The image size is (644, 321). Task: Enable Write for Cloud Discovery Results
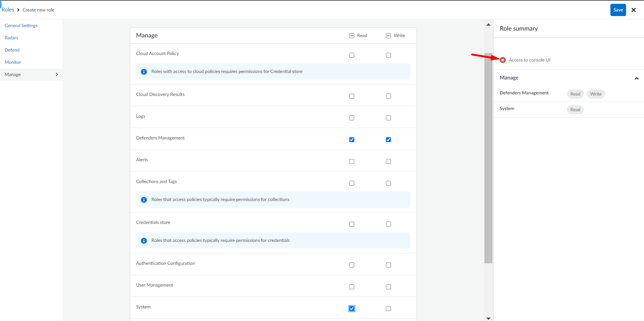click(388, 96)
